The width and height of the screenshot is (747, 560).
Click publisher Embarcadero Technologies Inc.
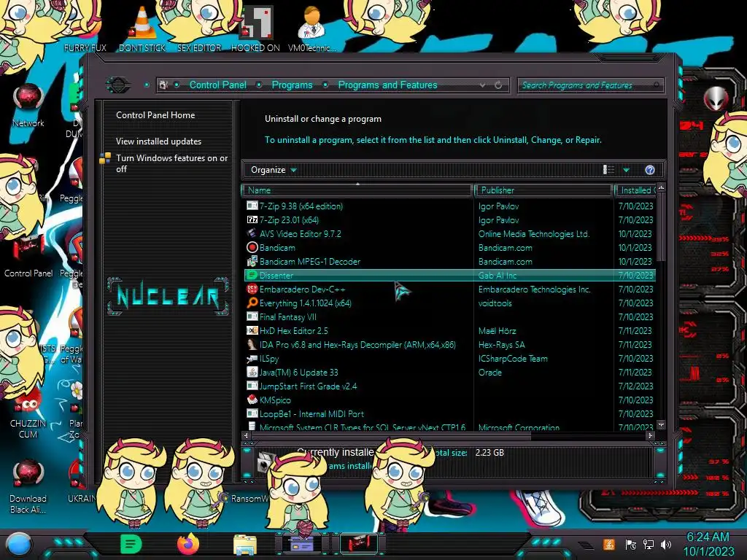tap(535, 289)
